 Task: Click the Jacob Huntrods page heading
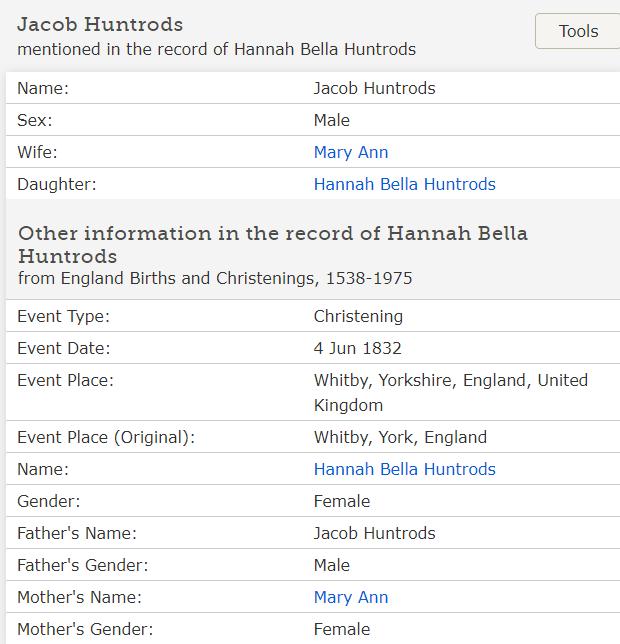(100, 24)
